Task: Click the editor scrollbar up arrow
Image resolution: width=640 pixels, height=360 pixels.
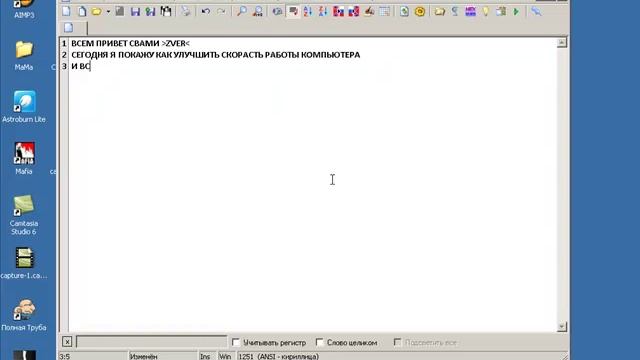Action: click(562, 42)
